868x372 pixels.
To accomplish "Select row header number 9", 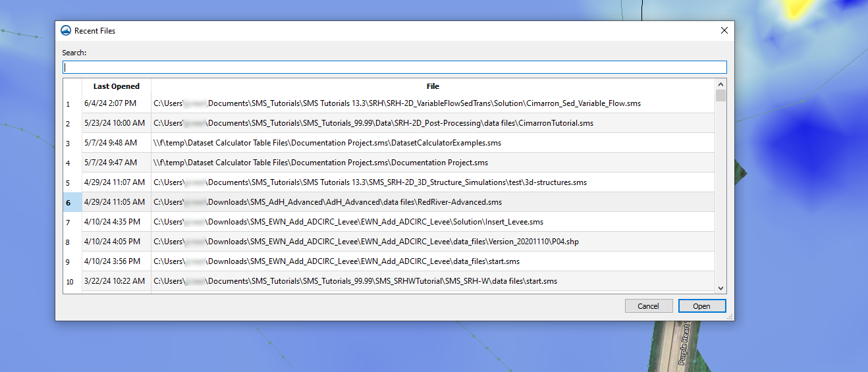I will click(72, 261).
